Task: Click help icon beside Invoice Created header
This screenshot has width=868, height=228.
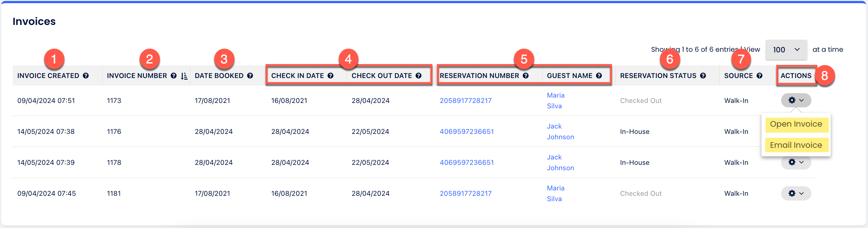Action: (x=86, y=76)
